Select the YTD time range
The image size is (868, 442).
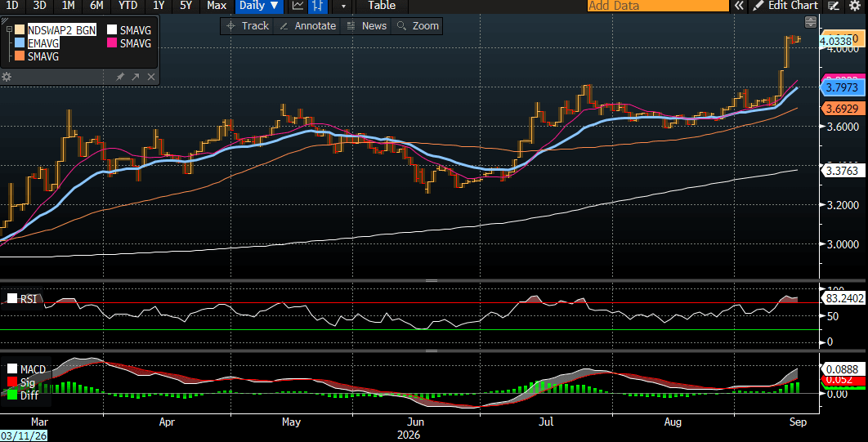click(128, 6)
